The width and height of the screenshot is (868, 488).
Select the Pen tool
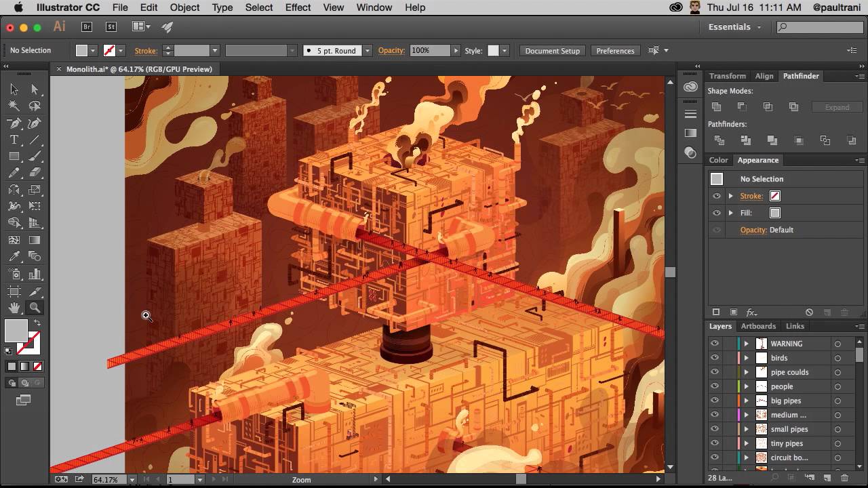[14, 123]
